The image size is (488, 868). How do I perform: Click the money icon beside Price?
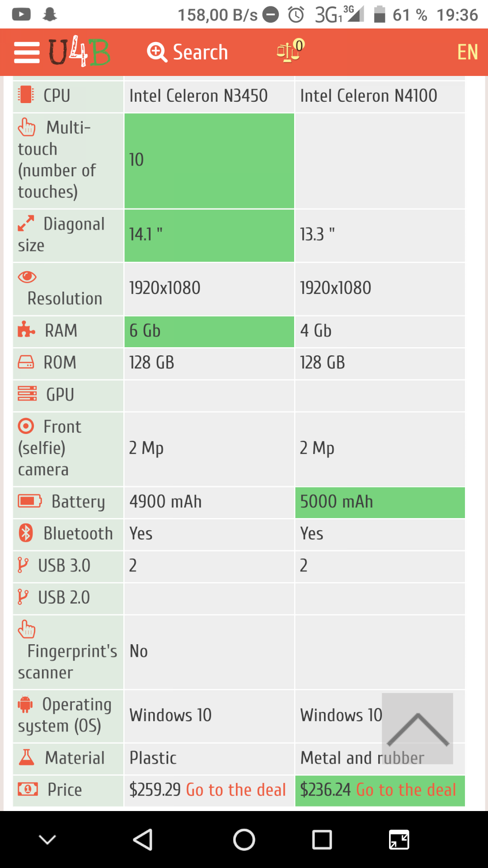pyautogui.click(x=27, y=789)
